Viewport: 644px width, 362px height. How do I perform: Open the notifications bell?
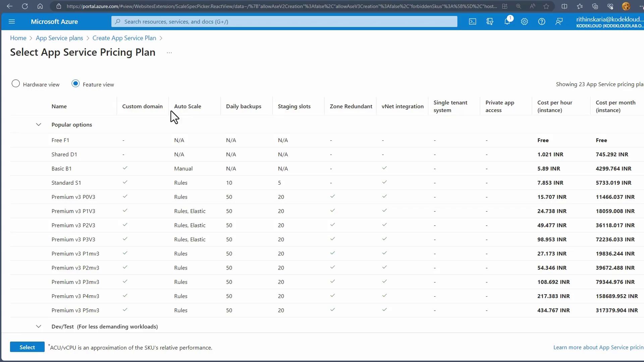(x=507, y=22)
